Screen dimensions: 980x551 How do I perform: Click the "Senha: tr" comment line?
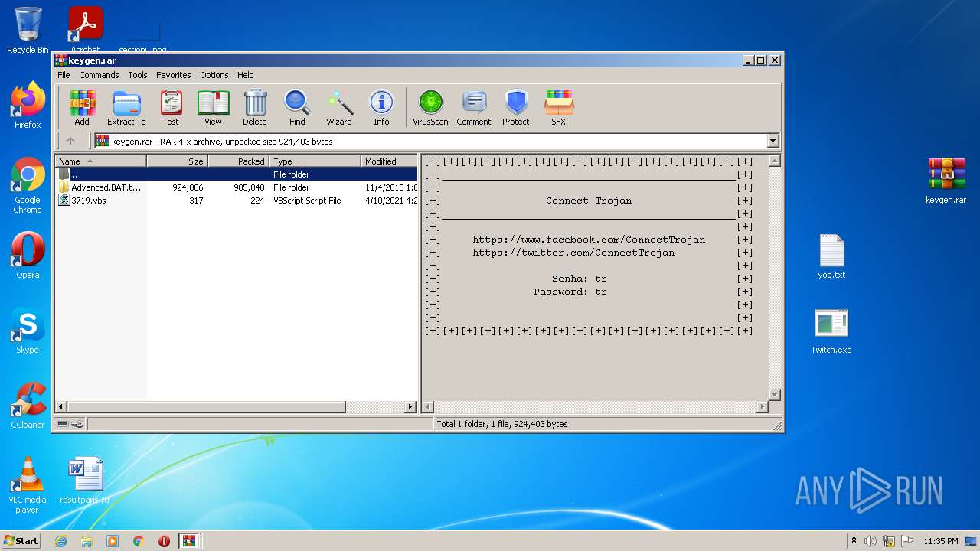580,279
